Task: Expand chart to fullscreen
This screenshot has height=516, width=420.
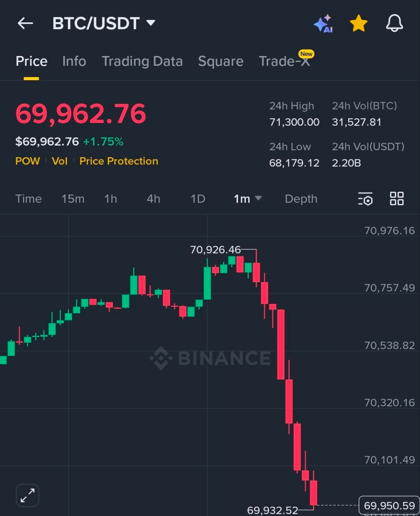Action: pos(27,495)
